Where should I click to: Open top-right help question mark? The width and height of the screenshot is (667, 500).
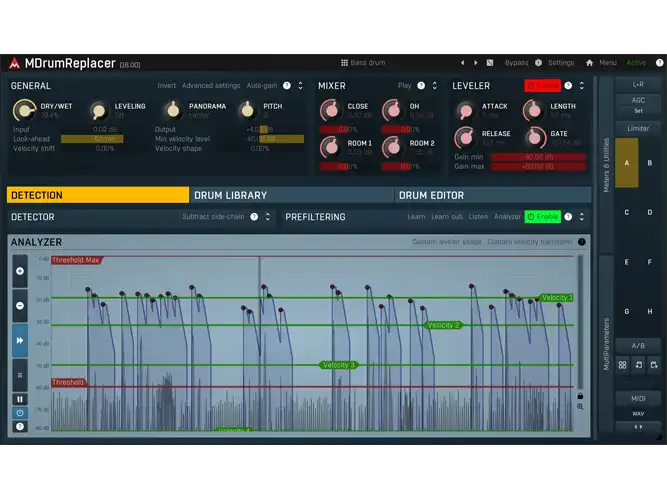pos(659,63)
